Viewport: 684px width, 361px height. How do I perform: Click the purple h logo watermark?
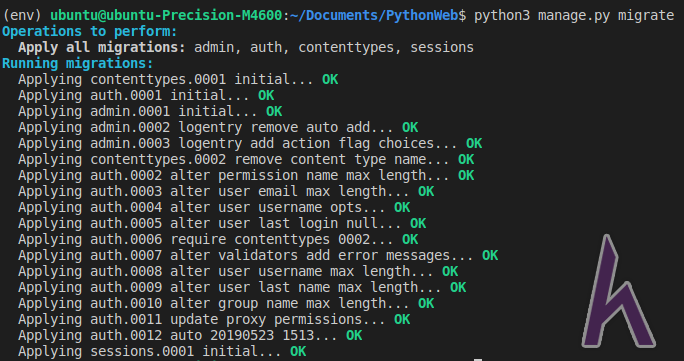tap(619, 292)
